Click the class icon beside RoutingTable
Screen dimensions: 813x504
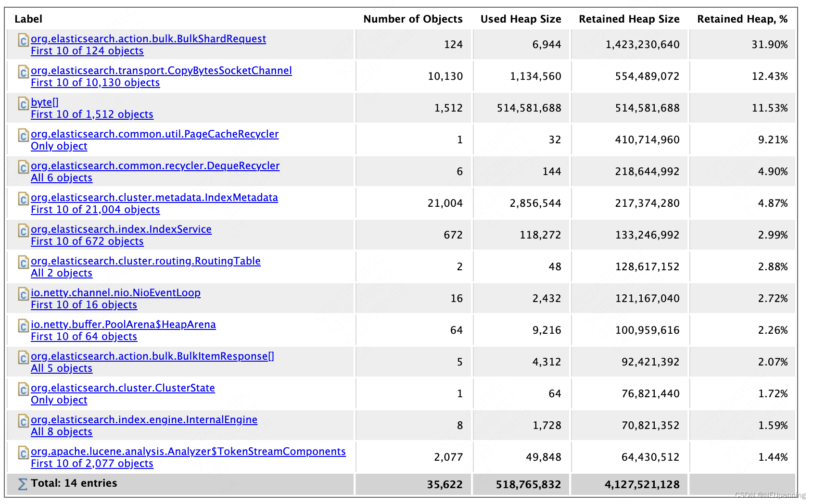(x=23, y=262)
